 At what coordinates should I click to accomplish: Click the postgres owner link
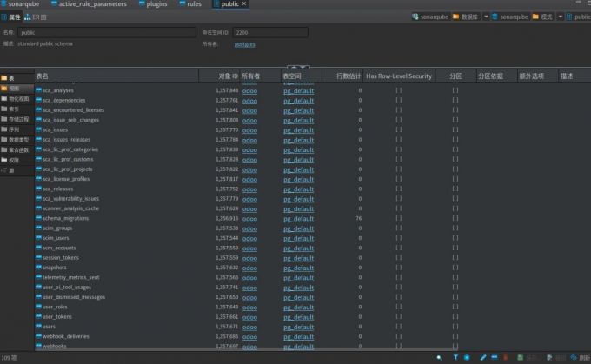tap(244, 44)
